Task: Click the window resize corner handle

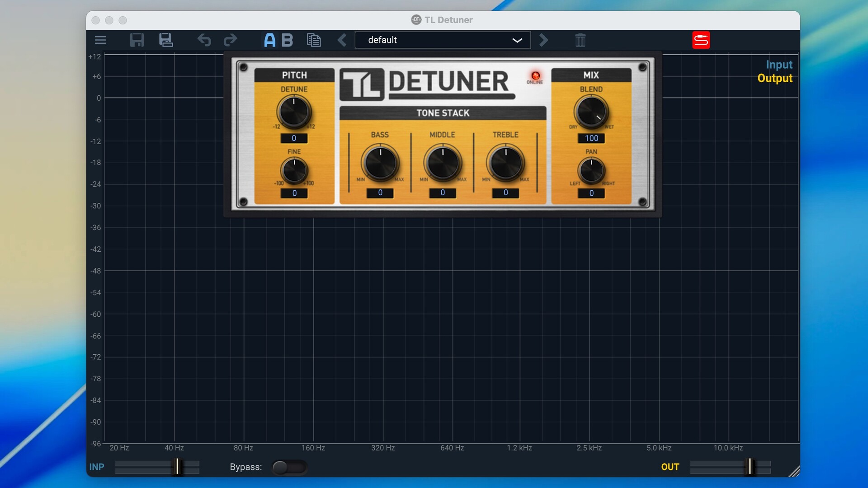Action: [794, 472]
